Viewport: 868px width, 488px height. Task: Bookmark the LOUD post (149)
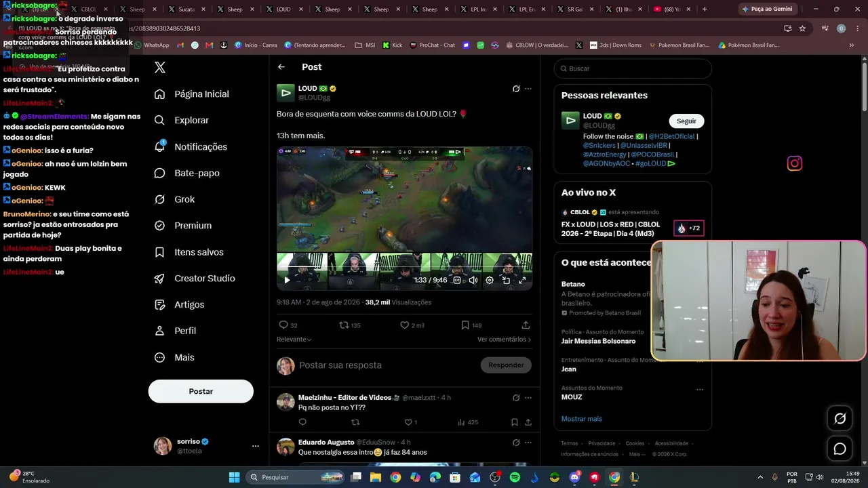(471, 325)
